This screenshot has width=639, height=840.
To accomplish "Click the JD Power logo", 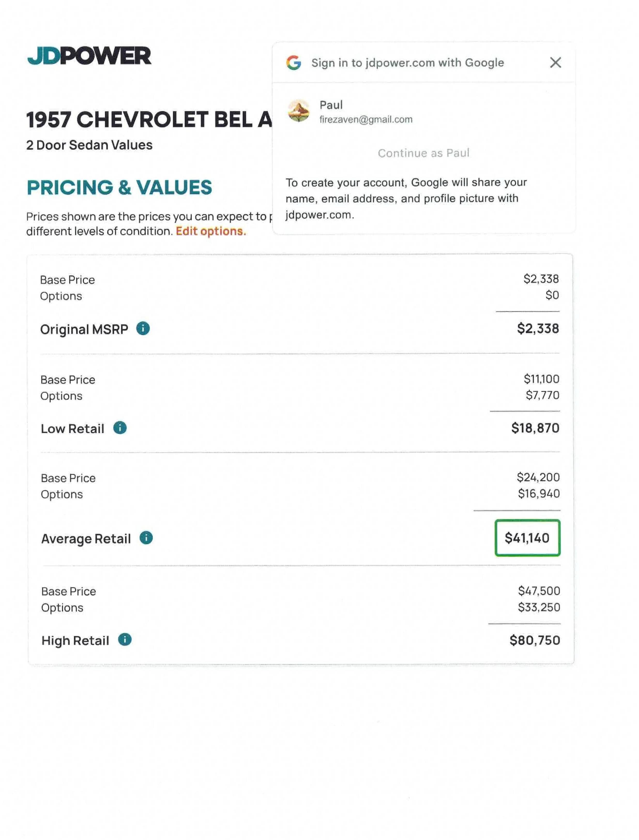I will pyautogui.click(x=89, y=56).
